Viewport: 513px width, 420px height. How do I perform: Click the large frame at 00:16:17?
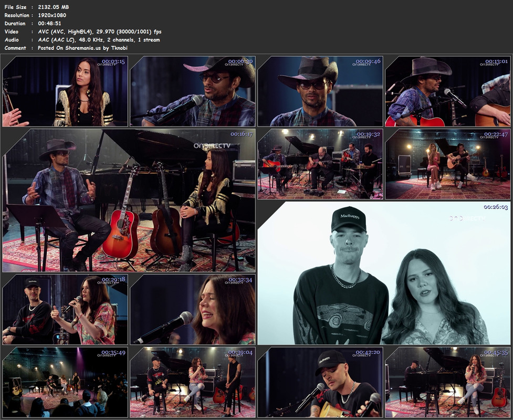(129, 200)
